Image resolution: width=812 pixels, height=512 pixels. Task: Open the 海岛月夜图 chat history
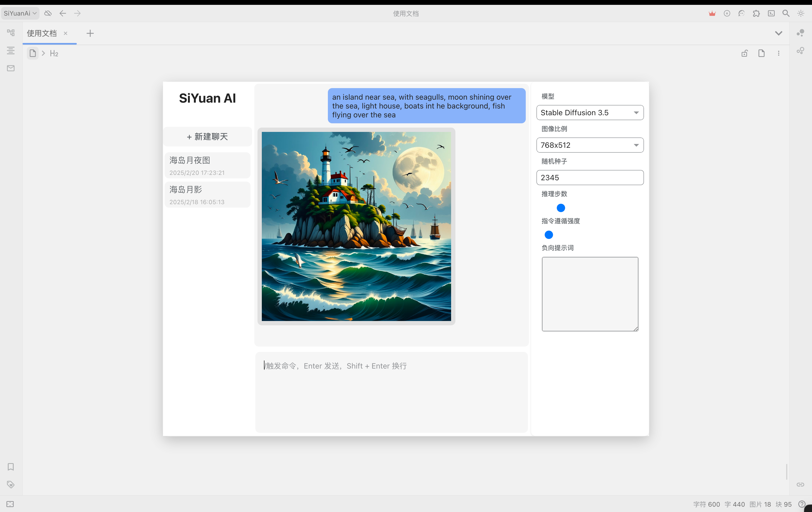[x=207, y=165]
